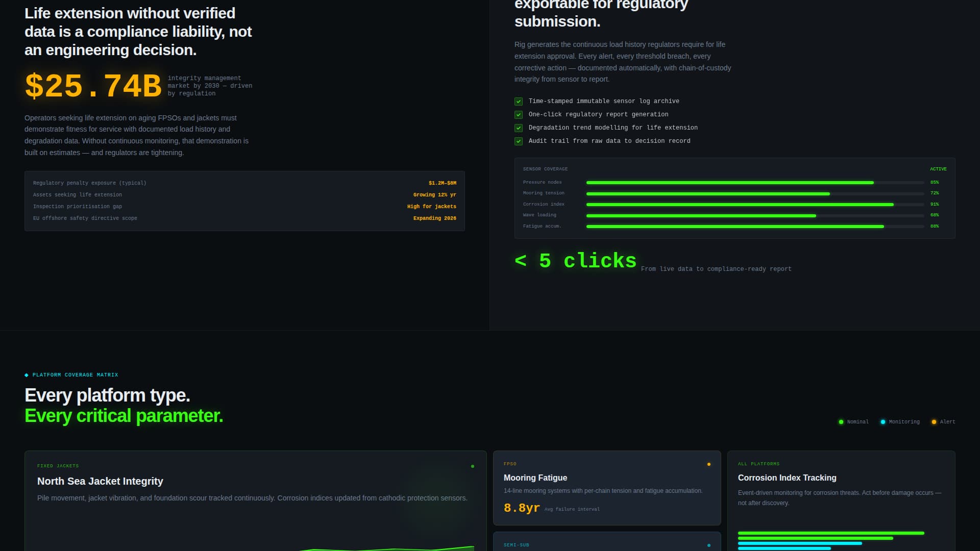Open the Corrosion Index Tracking card title
Viewport: 980px width, 551px height.
[787, 478]
